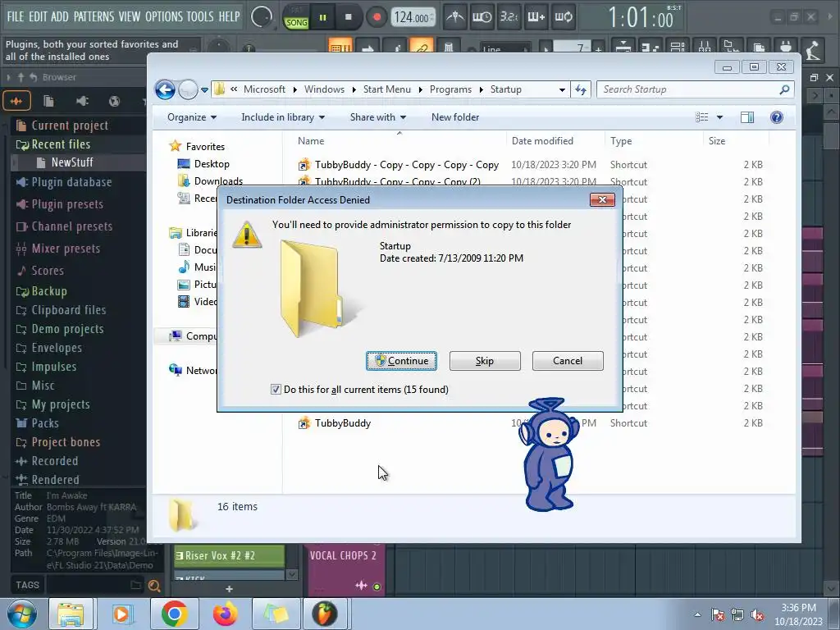Pause playback in FL Studio transport
840x630 pixels.
[x=322, y=17]
